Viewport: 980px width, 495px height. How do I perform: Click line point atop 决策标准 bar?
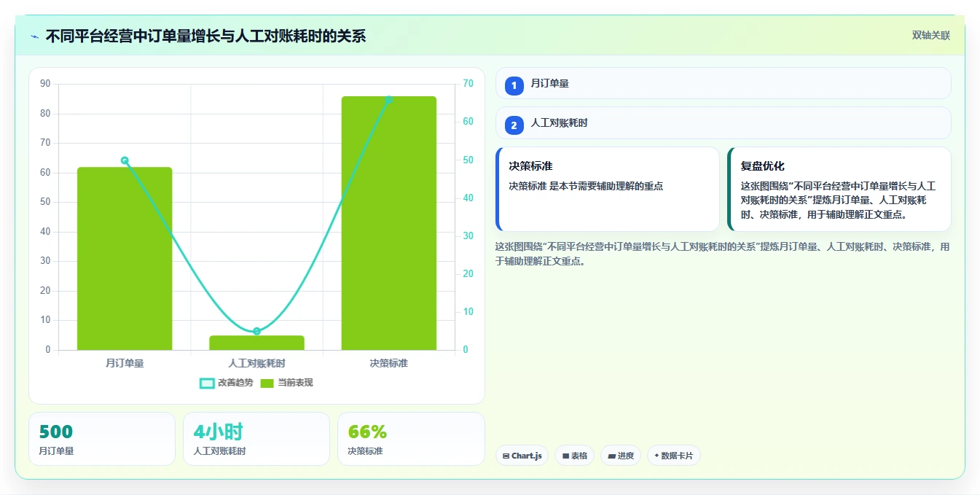388,100
